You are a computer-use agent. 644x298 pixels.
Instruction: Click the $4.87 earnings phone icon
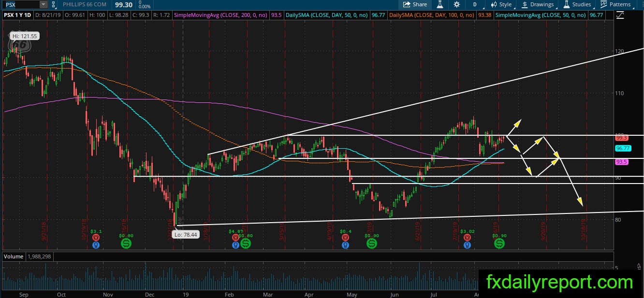(x=235, y=237)
